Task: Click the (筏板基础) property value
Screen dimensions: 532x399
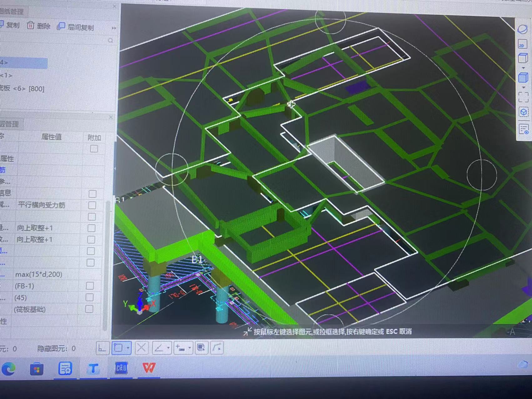Action: [30, 309]
